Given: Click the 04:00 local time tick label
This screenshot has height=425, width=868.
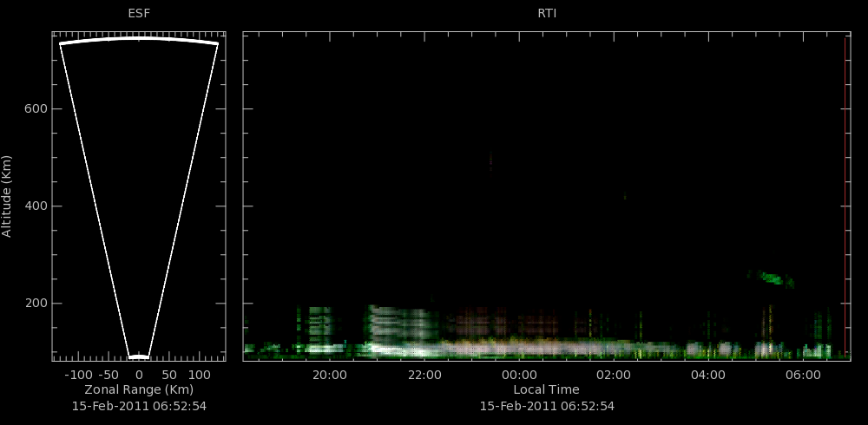Looking at the screenshot, I should click(x=708, y=375).
